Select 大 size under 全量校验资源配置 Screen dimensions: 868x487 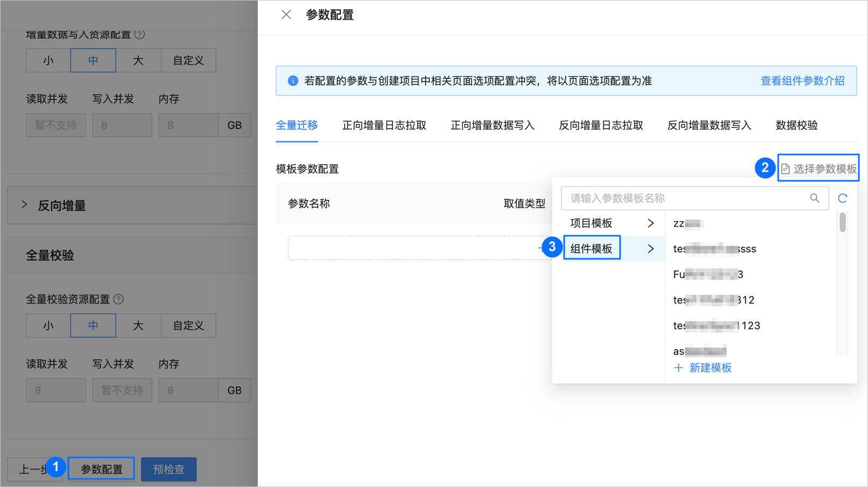pos(138,326)
